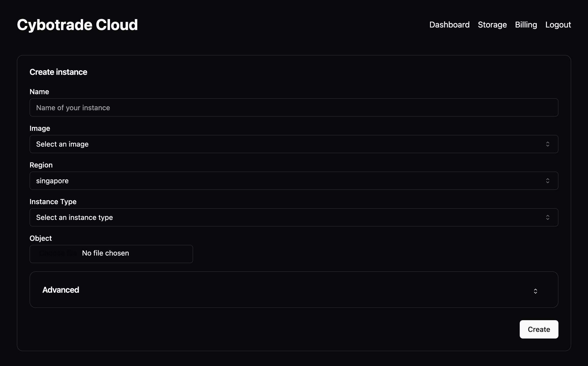Click the region dropdown chevron icon
The image size is (588, 366).
click(548, 180)
